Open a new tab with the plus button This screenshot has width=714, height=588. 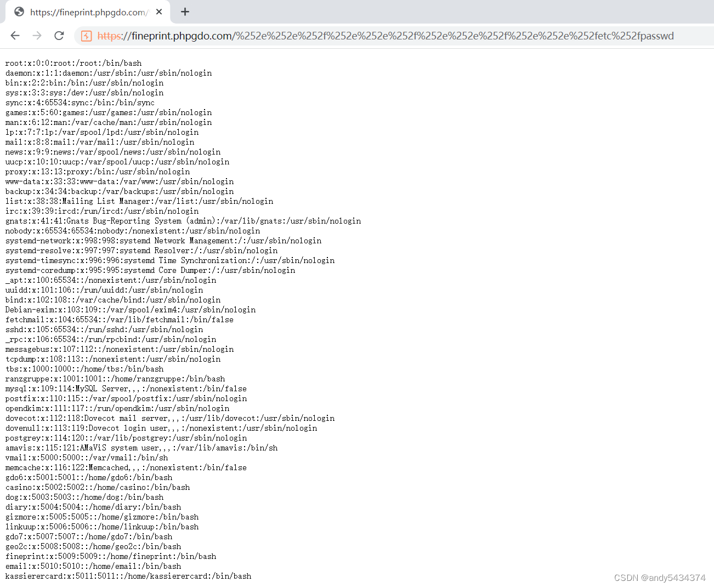click(x=185, y=12)
